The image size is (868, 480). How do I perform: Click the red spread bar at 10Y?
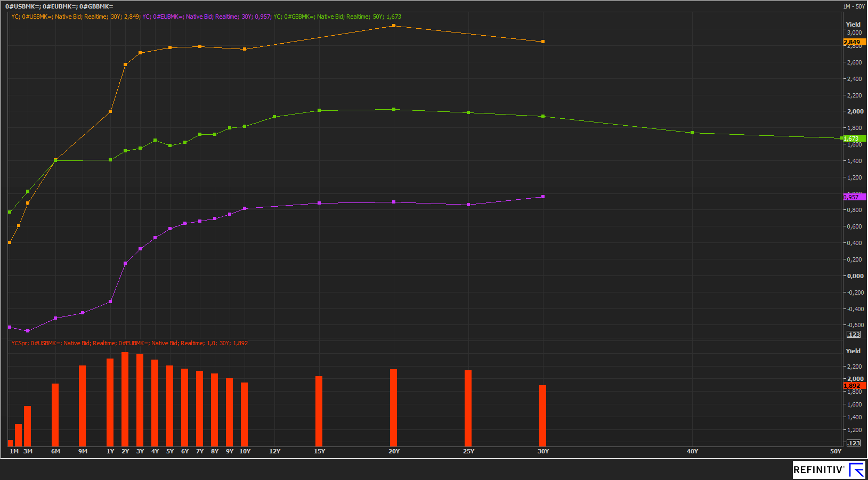(245, 414)
